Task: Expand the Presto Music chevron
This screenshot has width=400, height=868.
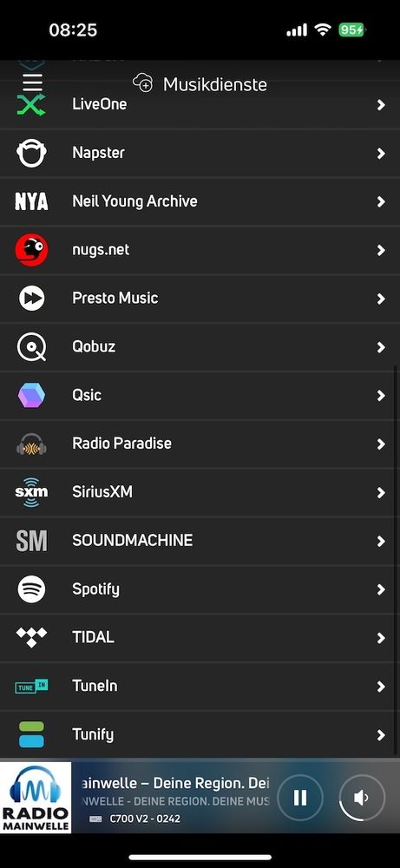Action: 381,299
